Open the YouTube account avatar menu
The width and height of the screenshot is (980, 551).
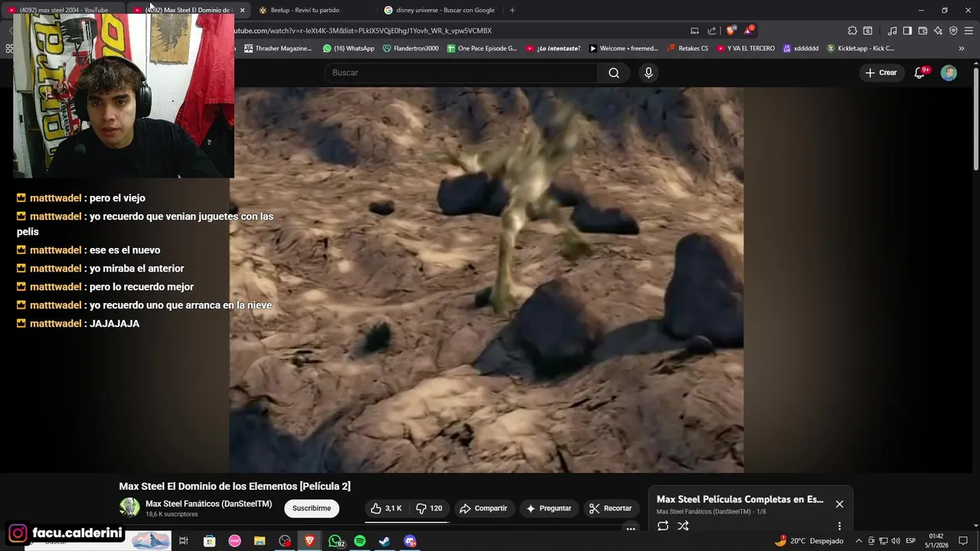click(x=949, y=73)
